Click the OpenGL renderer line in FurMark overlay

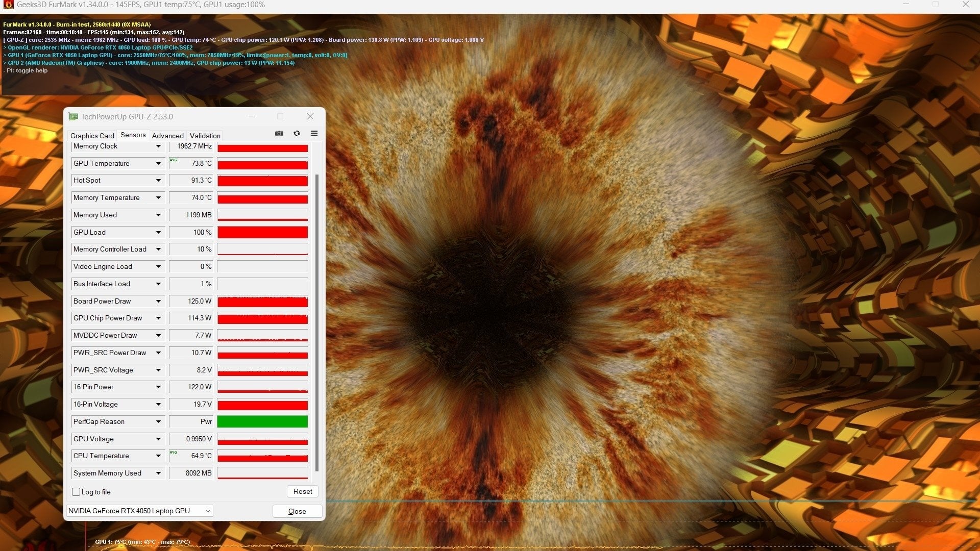point(98,47)
